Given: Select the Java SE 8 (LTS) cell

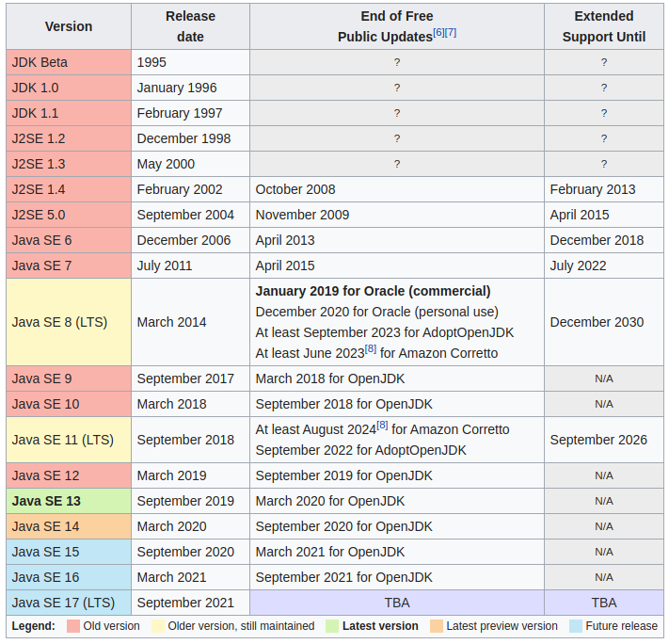Looking at the screenshot, I should click(x=69, y=322).
